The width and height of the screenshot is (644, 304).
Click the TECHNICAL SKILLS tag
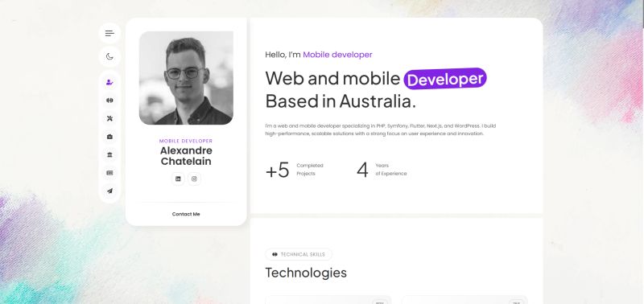(x=299, y=254)
